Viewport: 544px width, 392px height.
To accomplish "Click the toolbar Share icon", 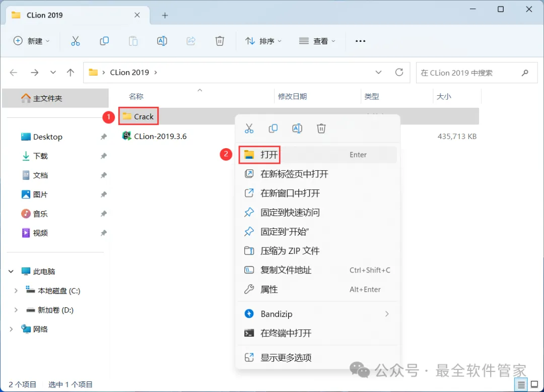I will [x=191, y=41].
